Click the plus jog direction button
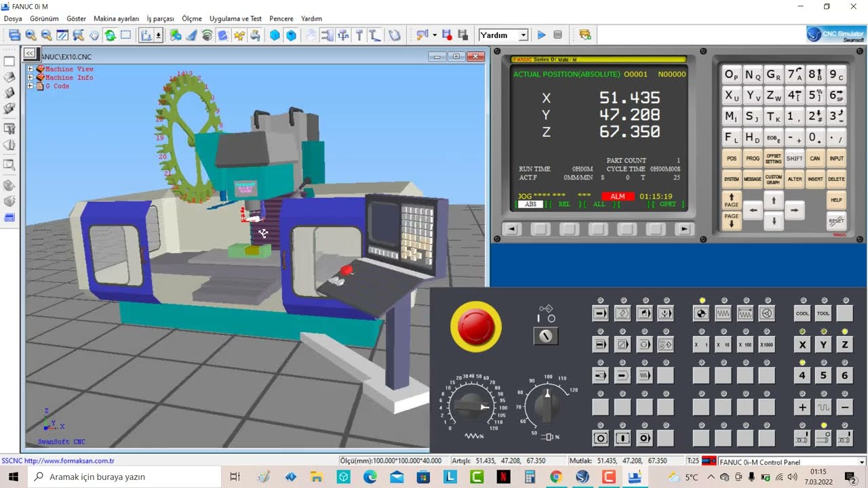The height and width of the screenshot is (488, 868). [802, 407]
